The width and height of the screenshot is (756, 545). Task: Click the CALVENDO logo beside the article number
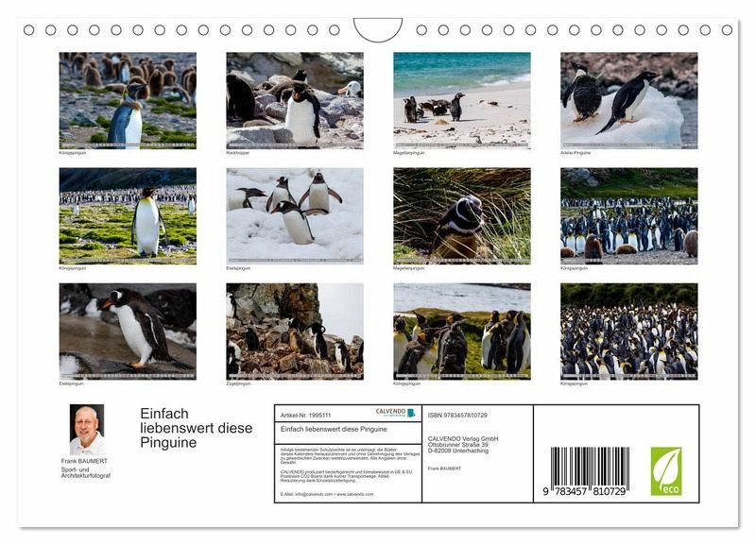[x=395, y=413]
